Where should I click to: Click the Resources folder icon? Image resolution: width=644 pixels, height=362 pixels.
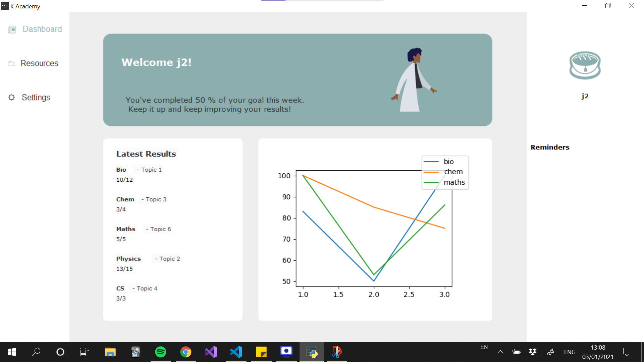click(11, 63)
